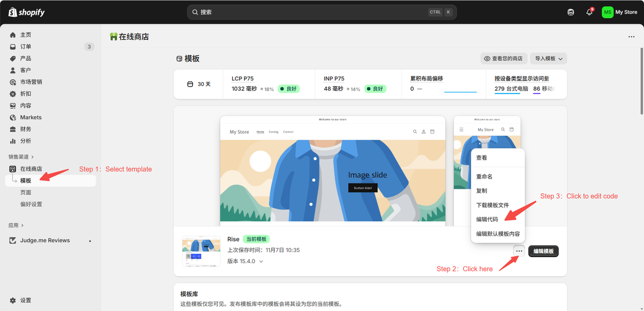
Task: Click the 查看您的商店 eye button
Action: coord(503,59)
